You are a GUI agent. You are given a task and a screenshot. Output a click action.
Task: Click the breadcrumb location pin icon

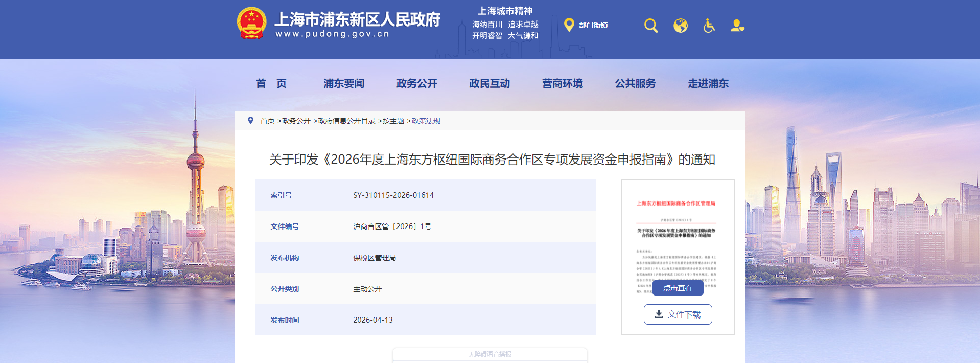pyautogui.click(x=250, y=121)
